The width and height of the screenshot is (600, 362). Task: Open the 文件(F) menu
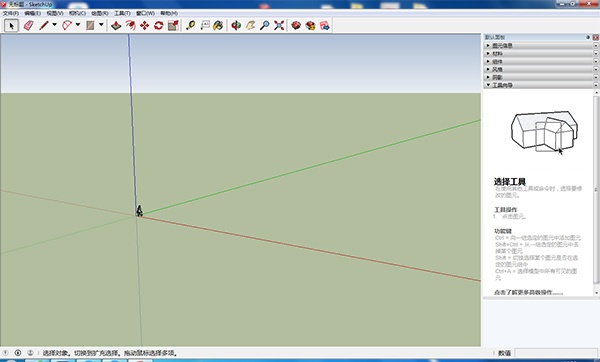pyautogui.click(x=11, y=13)
